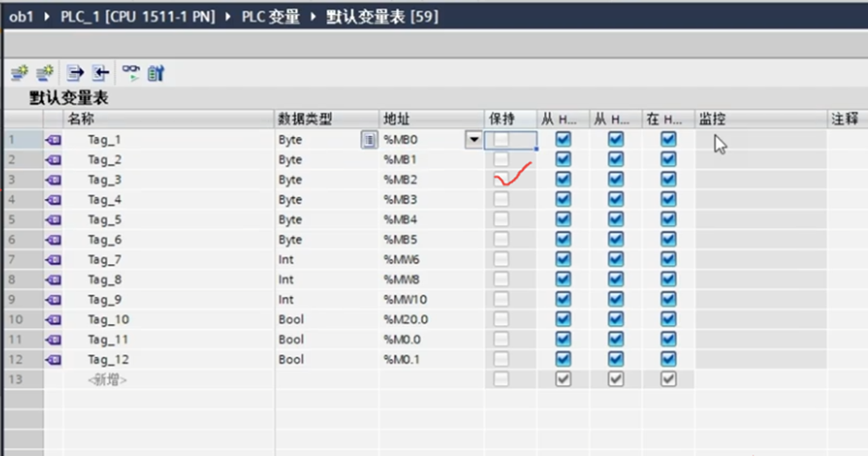This screenshot has width=868, height=456.
Task: Open the data type selector for Tag_1
Action: coord(368,140)
